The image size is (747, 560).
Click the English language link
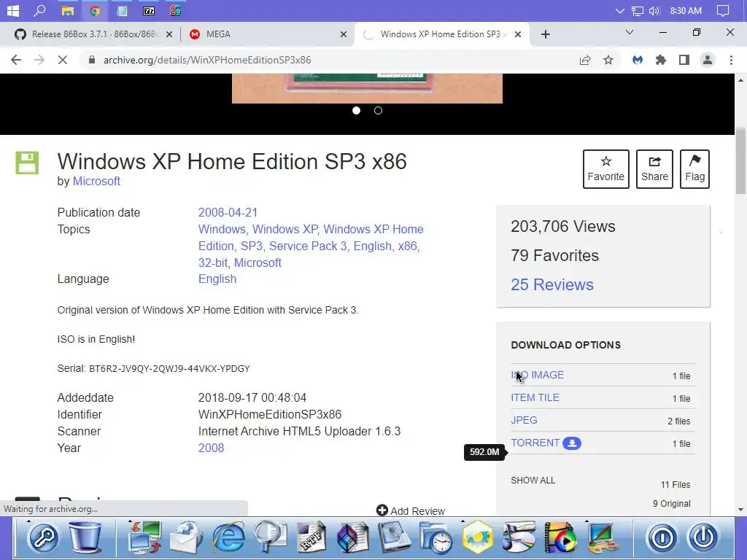pos(217,279)
